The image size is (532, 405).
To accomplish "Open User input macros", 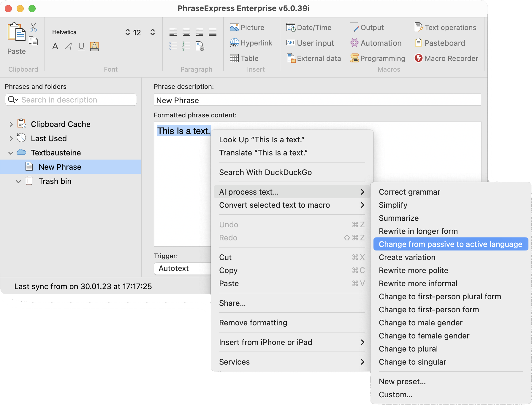I will coord(310,43).
